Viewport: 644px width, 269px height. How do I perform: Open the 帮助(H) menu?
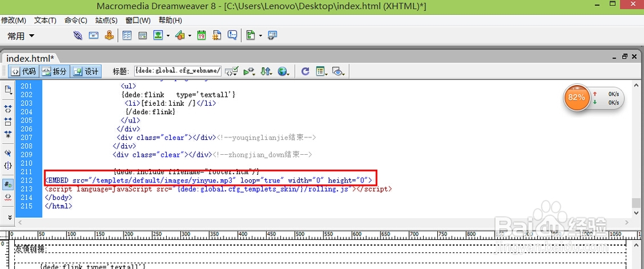pos(170,20)
